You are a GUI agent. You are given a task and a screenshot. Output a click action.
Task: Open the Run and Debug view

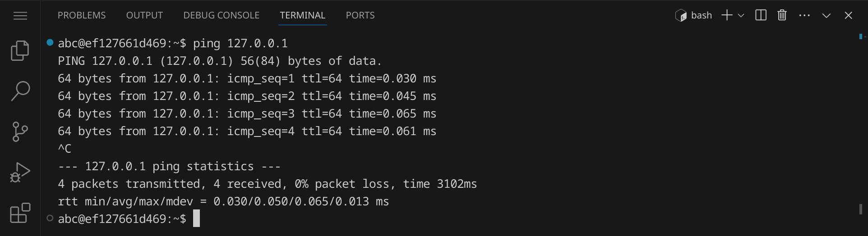pos(20,172)
